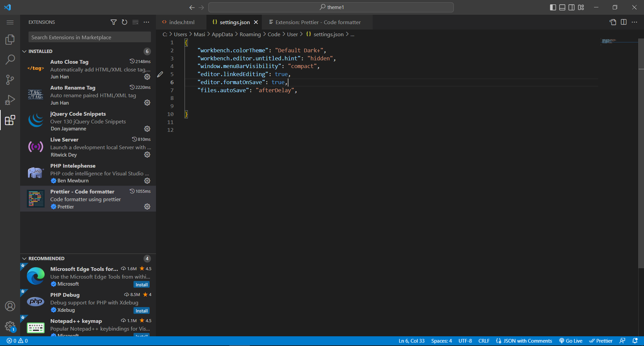The width and height of the screenshot is (644, 346).
Task: Select the PHP Intelephense extension entry
Action: 88,173
